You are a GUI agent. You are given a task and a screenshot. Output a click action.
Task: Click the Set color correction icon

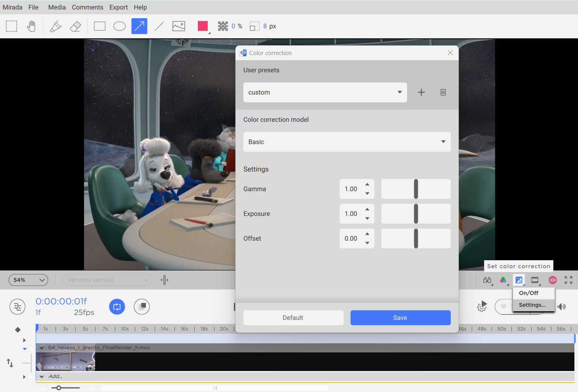tap(519, 280)
